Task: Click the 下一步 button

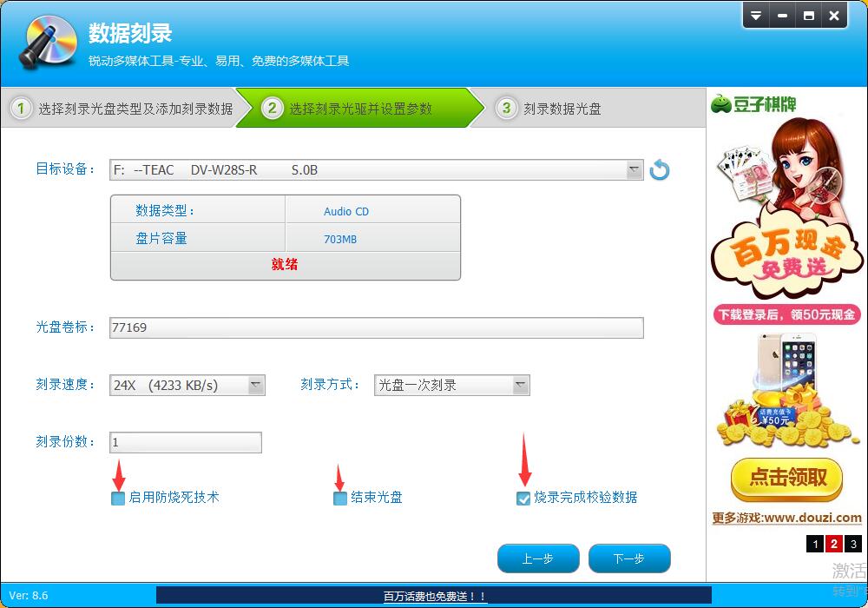Action: (x=628, y=558)
